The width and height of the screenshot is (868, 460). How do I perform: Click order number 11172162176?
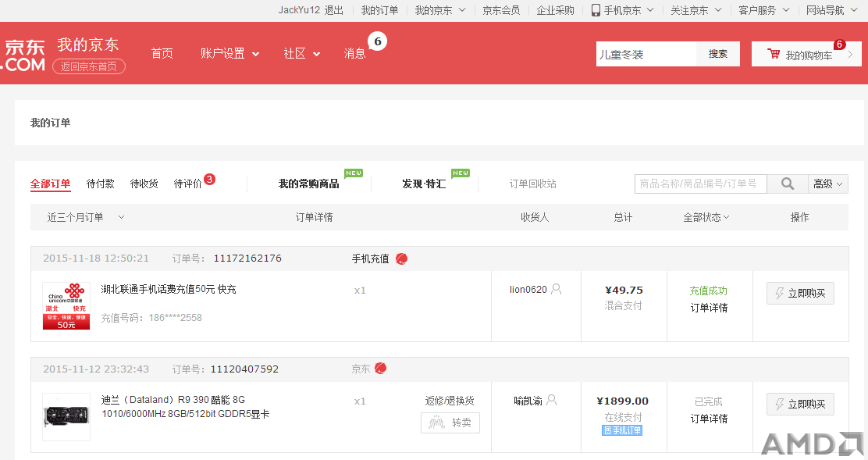point(247,259)
